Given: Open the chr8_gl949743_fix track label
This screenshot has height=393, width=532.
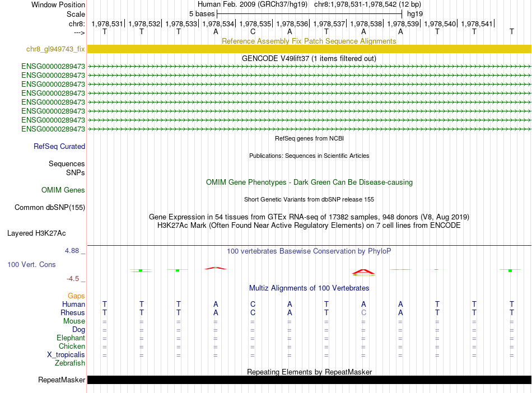Looking at the screenshot, I should coord(55,49).
